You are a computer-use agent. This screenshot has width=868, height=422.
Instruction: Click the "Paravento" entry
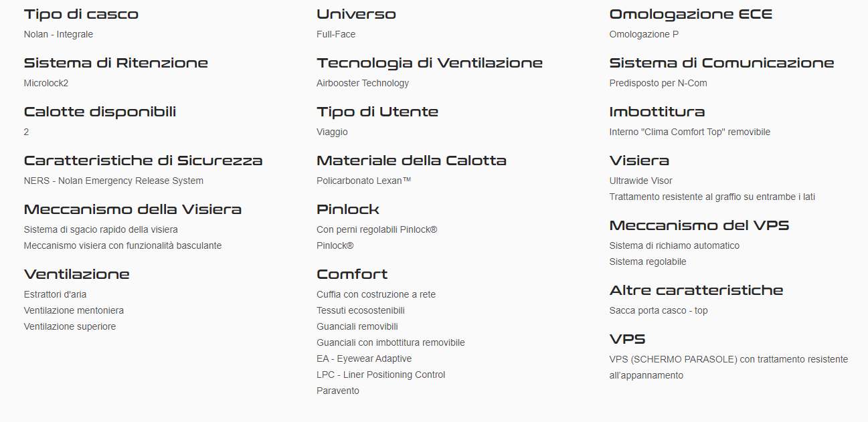[x=337, y=391]
